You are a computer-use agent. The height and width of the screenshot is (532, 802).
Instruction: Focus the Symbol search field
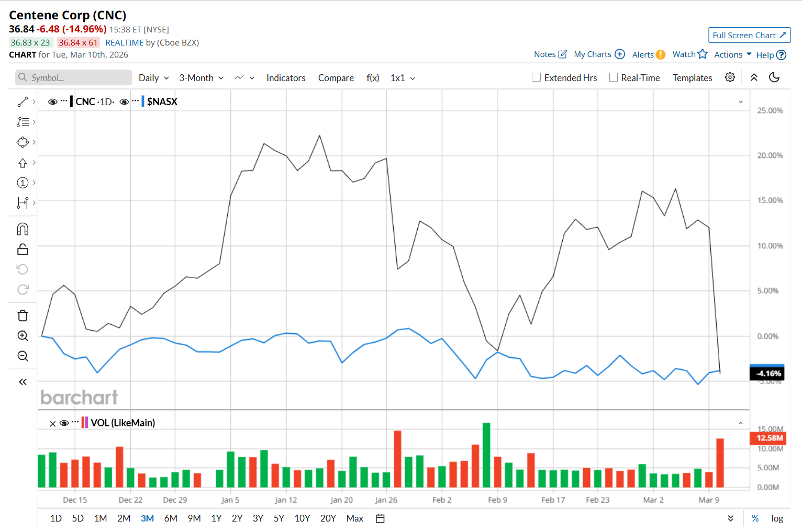[73, 77]
